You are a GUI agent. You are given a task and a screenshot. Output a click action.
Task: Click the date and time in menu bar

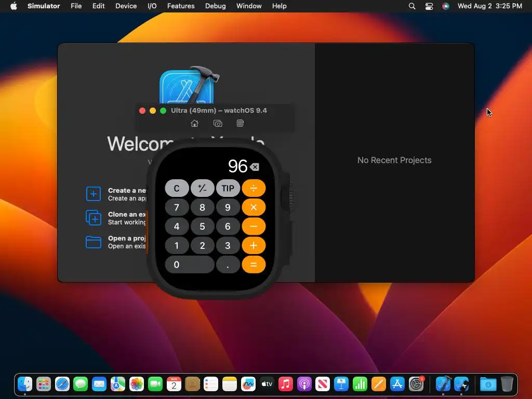pyautogui.click(x=489, y=6)
